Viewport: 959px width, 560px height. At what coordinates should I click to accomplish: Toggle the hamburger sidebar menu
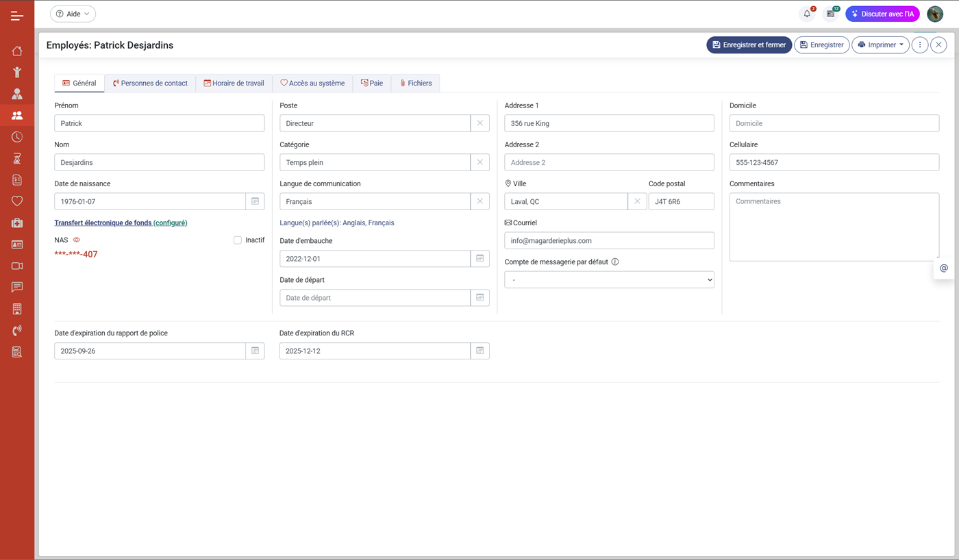[17, 15]
